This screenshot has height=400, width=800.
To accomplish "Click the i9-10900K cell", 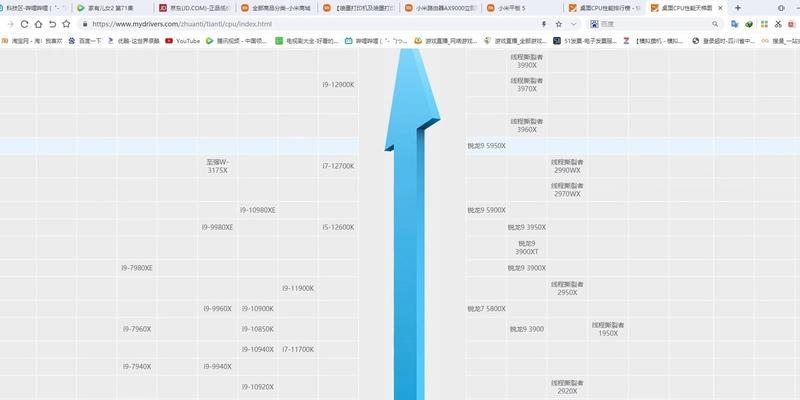I will [258, 309].
